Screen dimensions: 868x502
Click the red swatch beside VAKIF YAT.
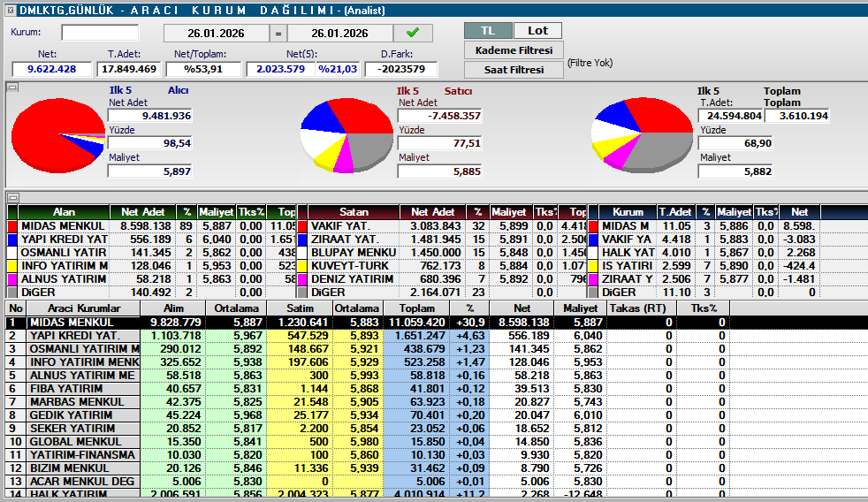[302, 226]
